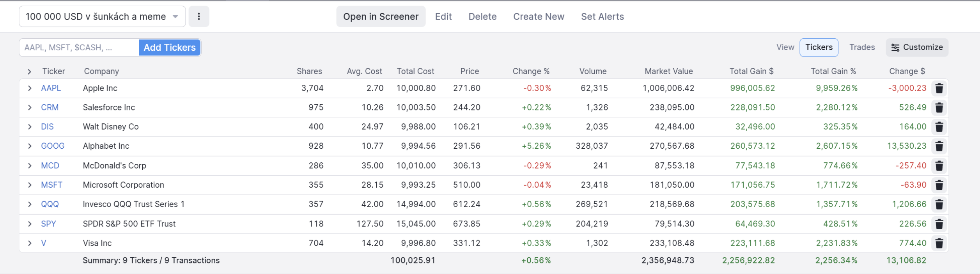Expand all rows using header chevron
This screenshot has width=980, height=274.
click(30, 71)
